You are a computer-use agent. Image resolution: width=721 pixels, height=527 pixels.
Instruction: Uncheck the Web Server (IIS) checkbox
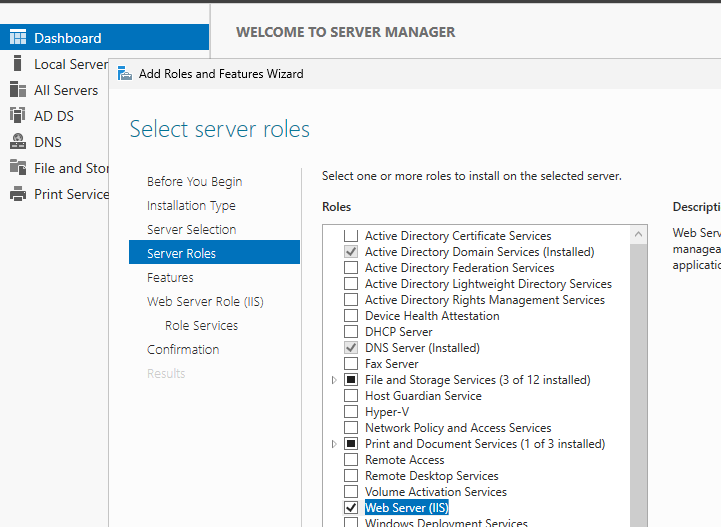(x=351, y=508)
